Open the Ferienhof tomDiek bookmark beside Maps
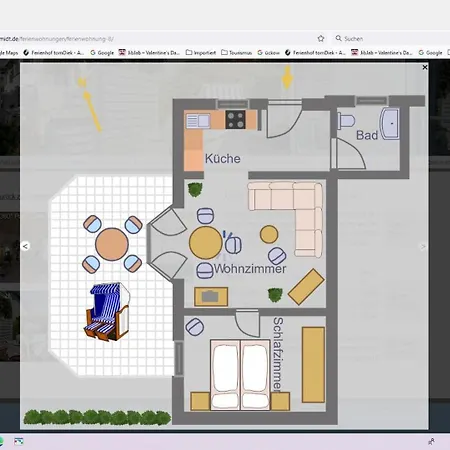The width and height of the screenshot is (450, 450). coord(53,53)
